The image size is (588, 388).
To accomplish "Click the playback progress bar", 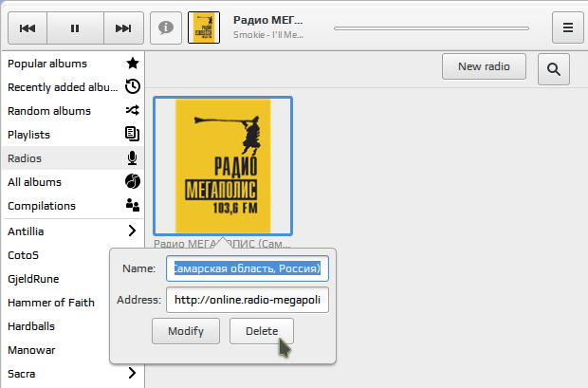I will [432, 28].
